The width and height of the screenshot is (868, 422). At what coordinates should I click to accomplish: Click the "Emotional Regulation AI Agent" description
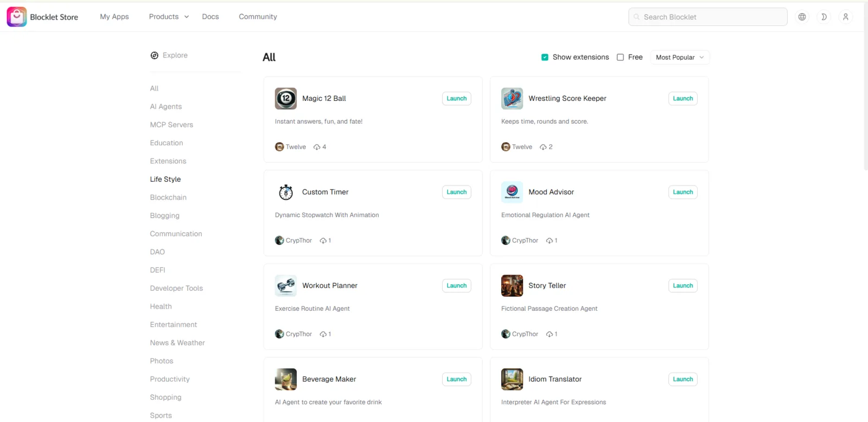545,215
